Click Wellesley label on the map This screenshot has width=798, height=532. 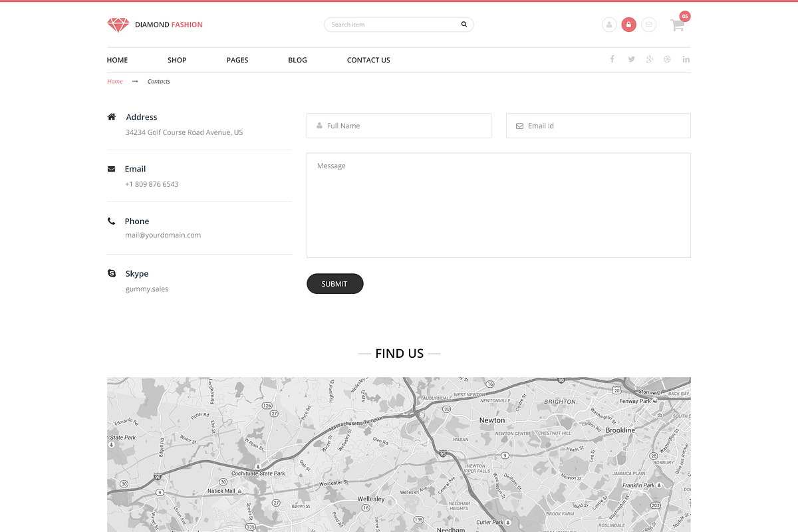[371, 499]
